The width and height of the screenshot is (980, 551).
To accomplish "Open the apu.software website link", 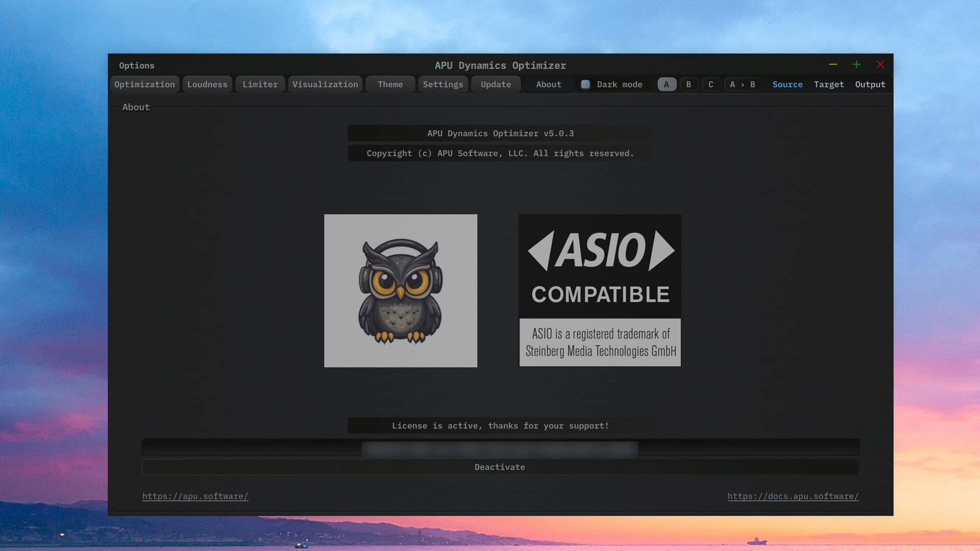I will [195, 496].
